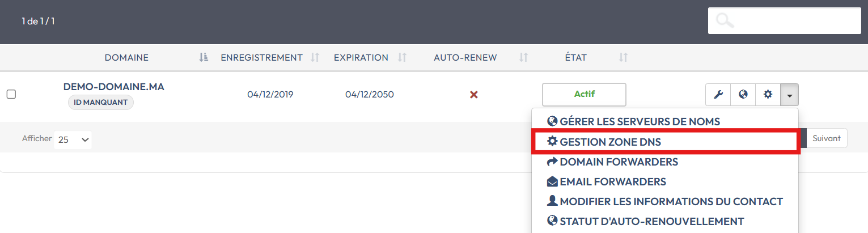The image size is (868, 233).
Task: Sort by Expiration column sort arrows
Action: (x=402, y=57)
